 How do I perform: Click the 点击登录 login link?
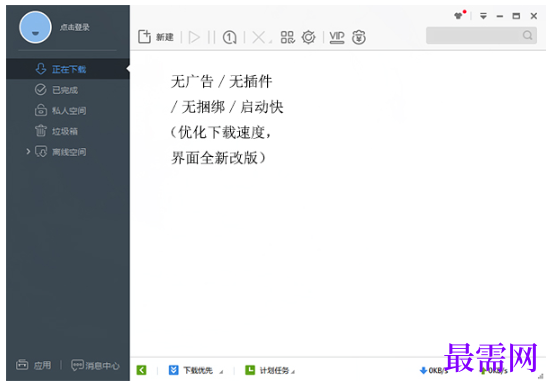coord(74,27)
